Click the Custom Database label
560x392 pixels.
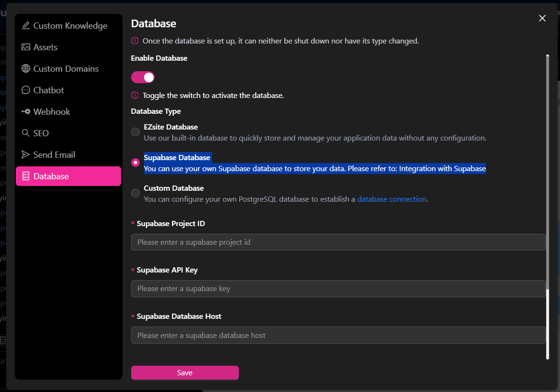pyautogui.click(x=174, y=188)
